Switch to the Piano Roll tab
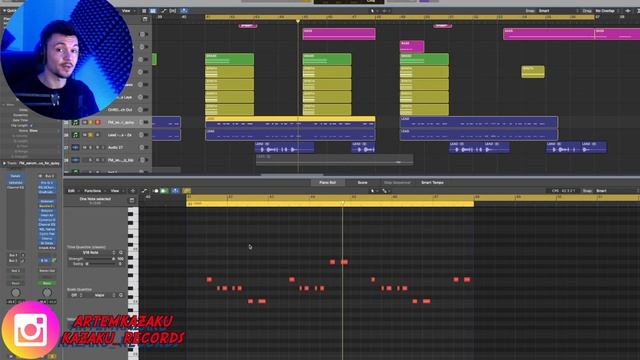The height and width of the screenshot is (360, 640). tap(327, 182)
